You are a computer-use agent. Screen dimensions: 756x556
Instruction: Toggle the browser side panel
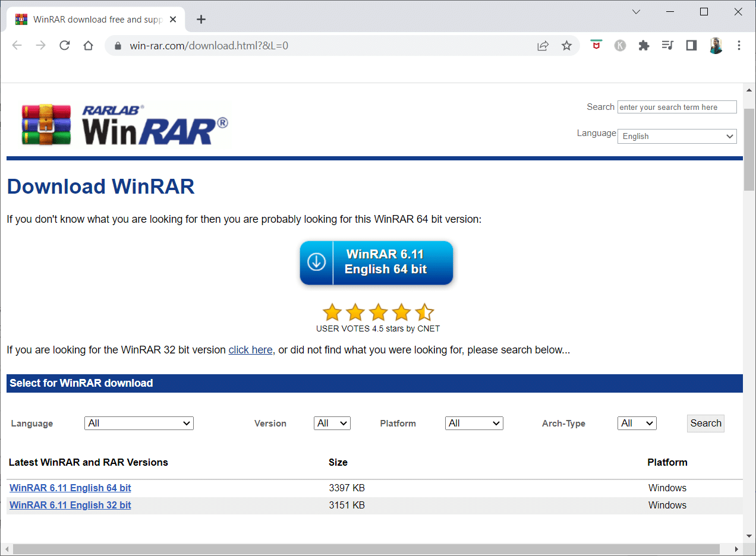tap(691, 46)
